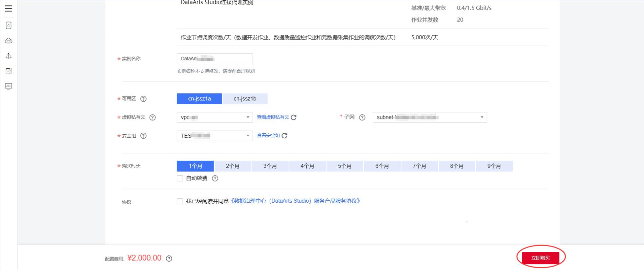Open the 虚拟私有云 VPC dropdown
644x270 pixels.
[x=214, y=117]
